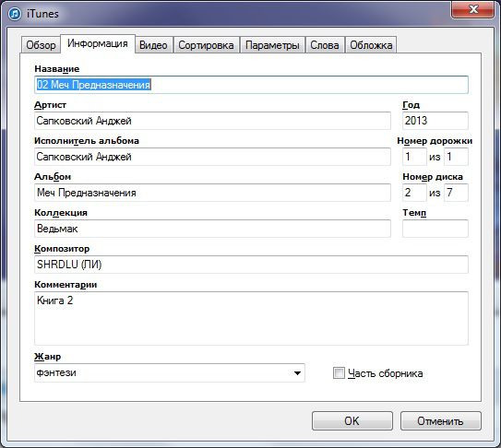Open the Обложка tab
Image resolution: width=501 pixels, height=448 pixels.
(371, 45)
